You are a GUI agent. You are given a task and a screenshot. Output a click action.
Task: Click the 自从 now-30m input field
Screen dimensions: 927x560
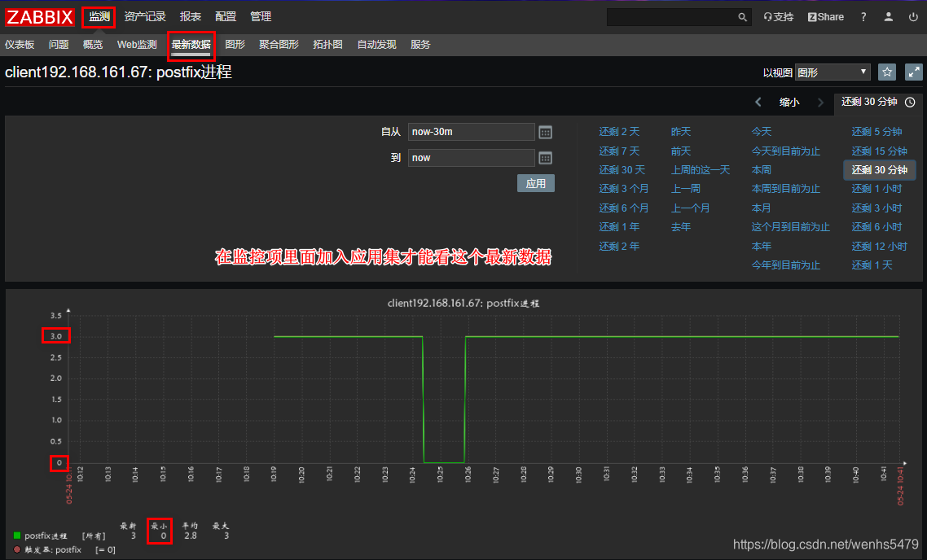click(471, 132)
